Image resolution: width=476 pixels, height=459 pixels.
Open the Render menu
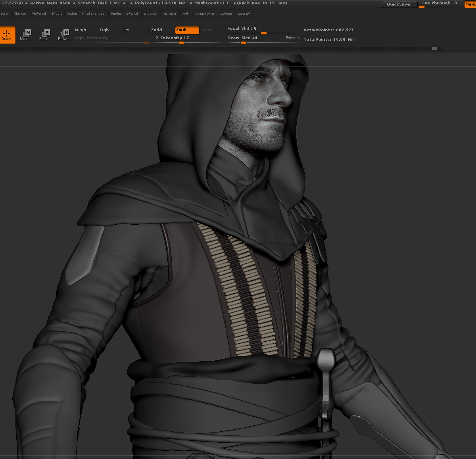[116, 13]
